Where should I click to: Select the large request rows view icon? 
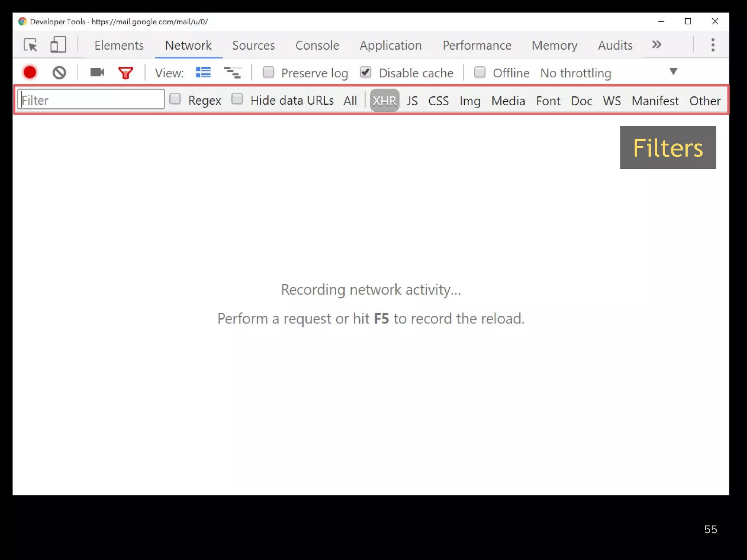pos(203,73)
